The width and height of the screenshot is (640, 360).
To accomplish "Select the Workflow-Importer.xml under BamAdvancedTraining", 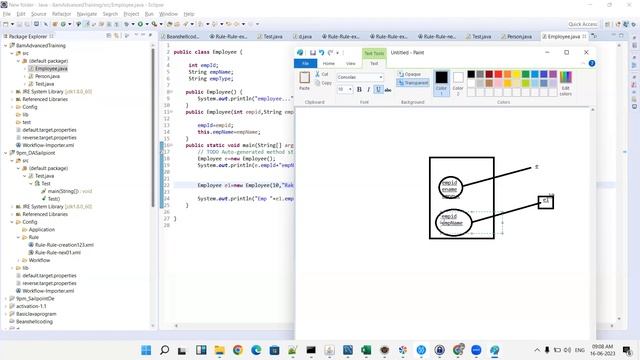I will pos(45,145).
